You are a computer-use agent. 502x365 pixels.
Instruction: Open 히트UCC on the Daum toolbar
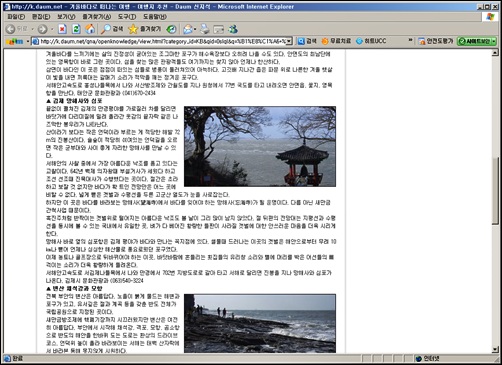(x=371, y=41)
